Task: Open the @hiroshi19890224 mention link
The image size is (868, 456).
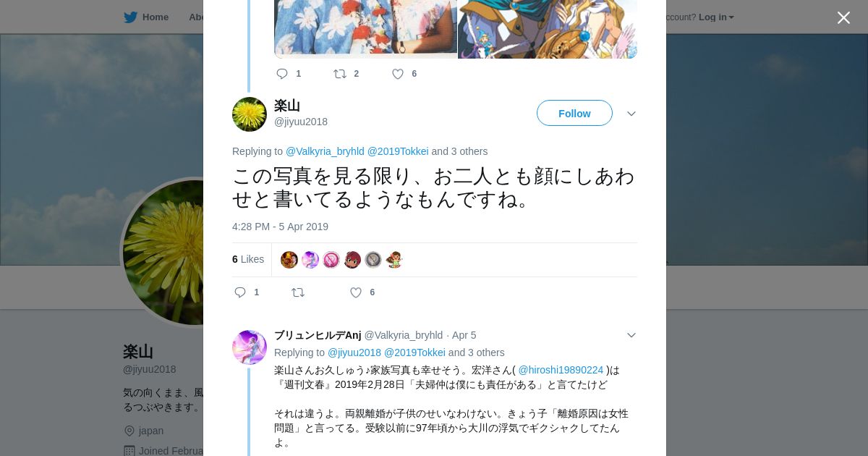Action: (561, 370)
